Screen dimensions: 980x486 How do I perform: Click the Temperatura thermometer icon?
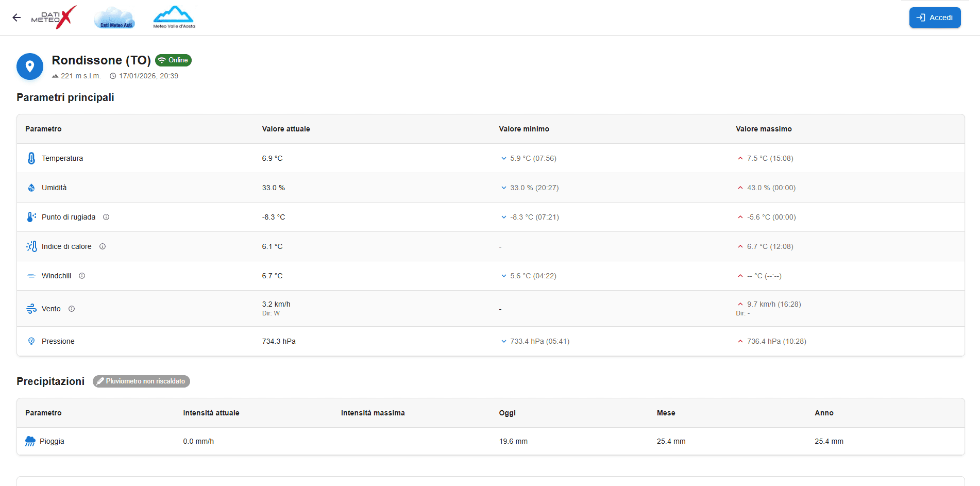[31, 158]
